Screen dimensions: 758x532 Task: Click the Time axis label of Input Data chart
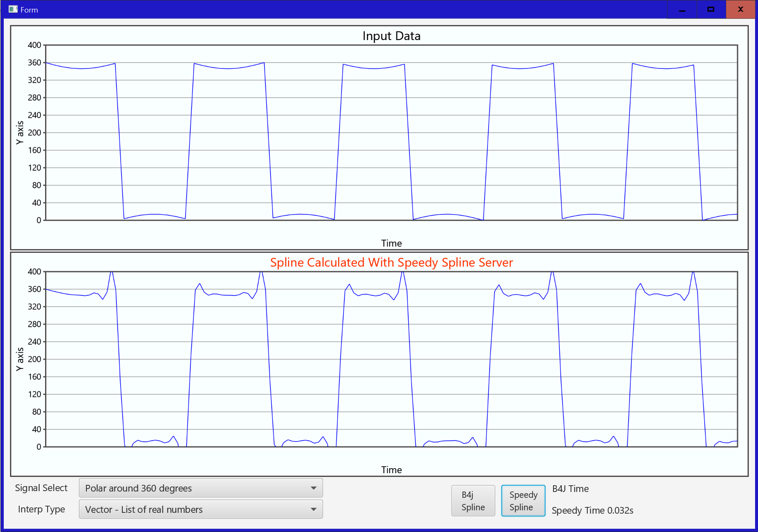[x=392, y=243]
